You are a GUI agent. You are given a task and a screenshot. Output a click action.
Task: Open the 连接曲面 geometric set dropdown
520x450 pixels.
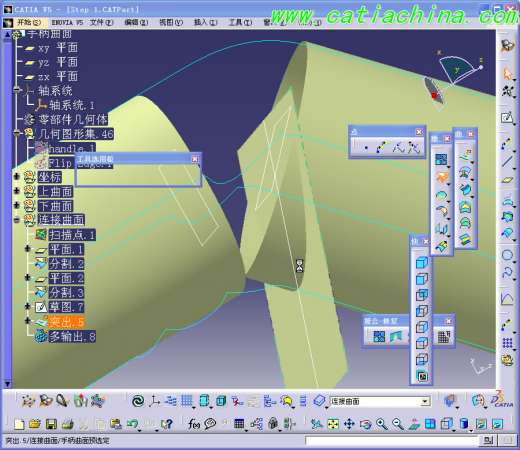(425, 401)
